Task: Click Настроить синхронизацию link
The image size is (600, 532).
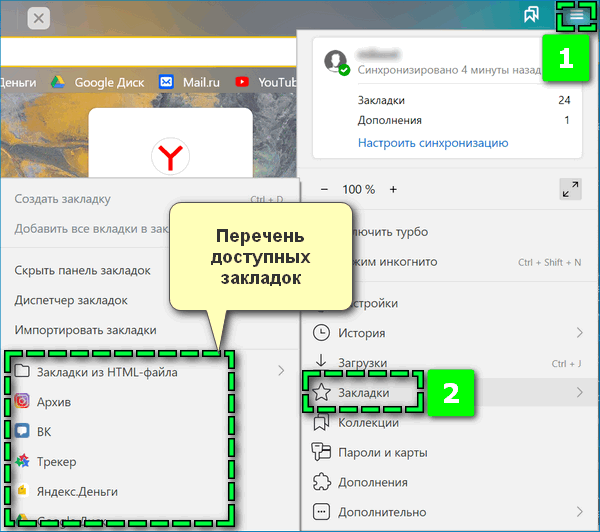Action: (x=433, y=143)
